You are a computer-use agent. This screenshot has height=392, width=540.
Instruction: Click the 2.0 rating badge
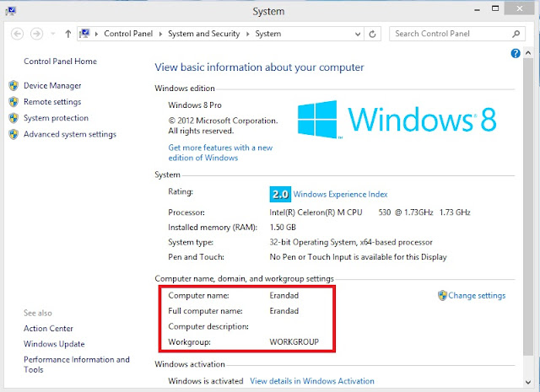click(x=280, y=195)
